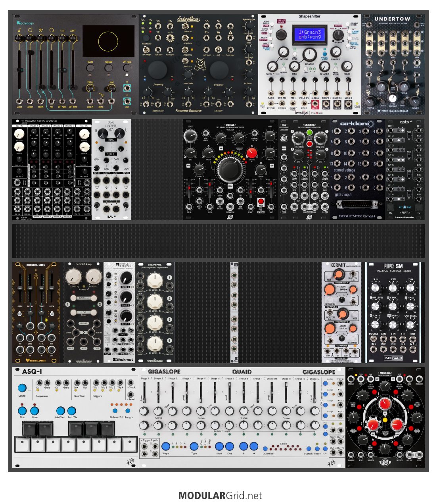The height and width of the screenshot is (504, 441).
Task: Click the Quaid Quantiser button
Action: [265, 449]
